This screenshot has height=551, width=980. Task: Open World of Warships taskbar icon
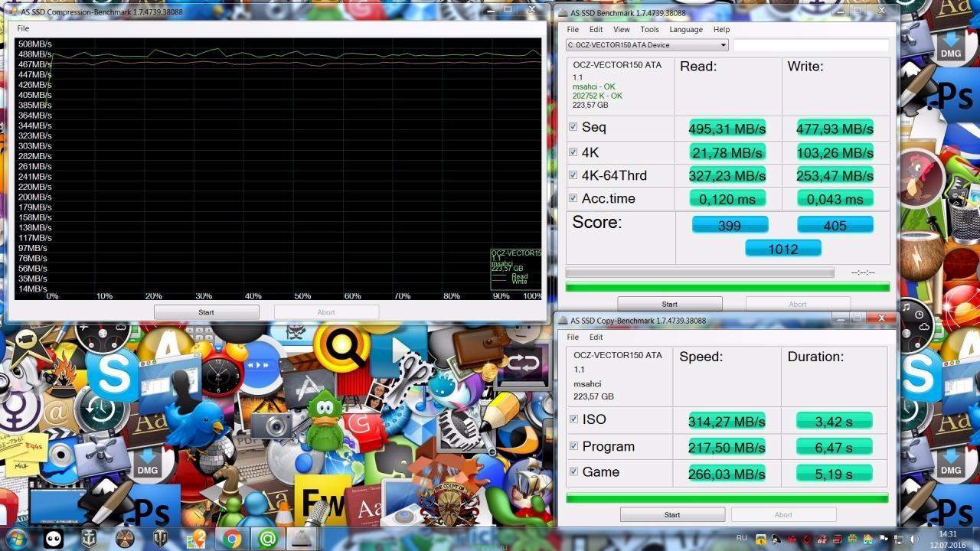tap(89, 539)
